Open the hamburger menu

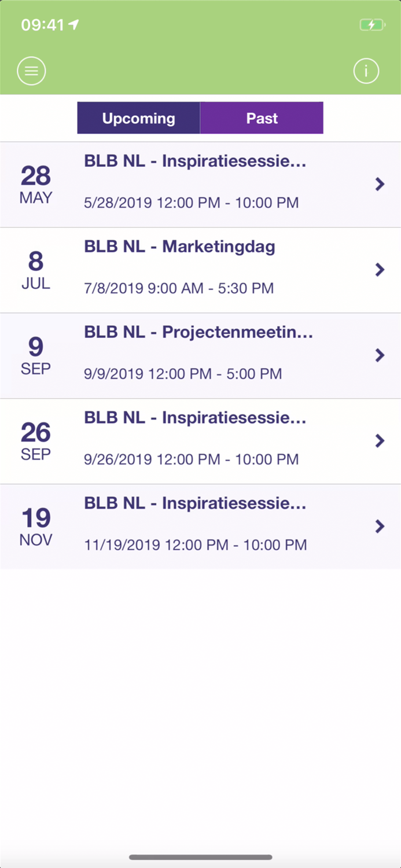(31, 71)
